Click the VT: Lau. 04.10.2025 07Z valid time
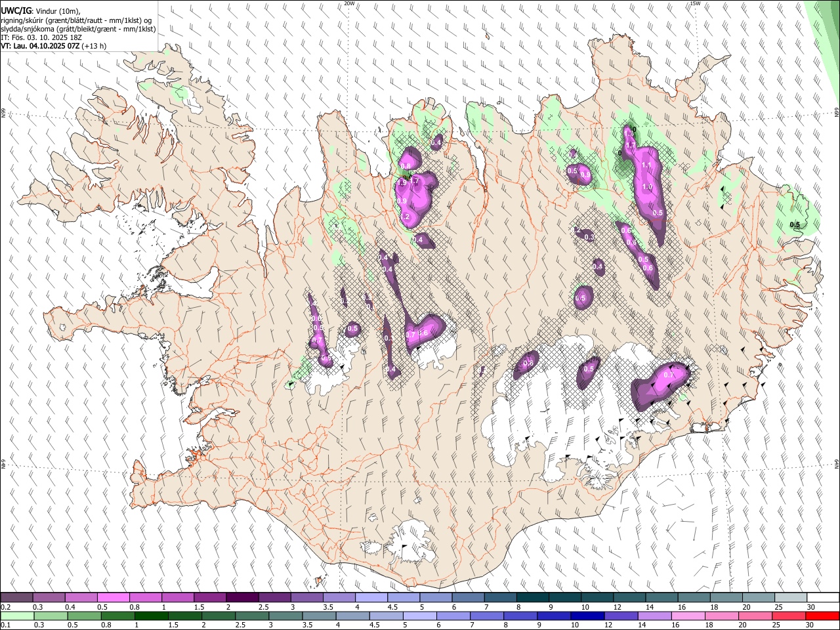Image resolution: width=840 pixels, height=630 pixels. click(40, 46)
